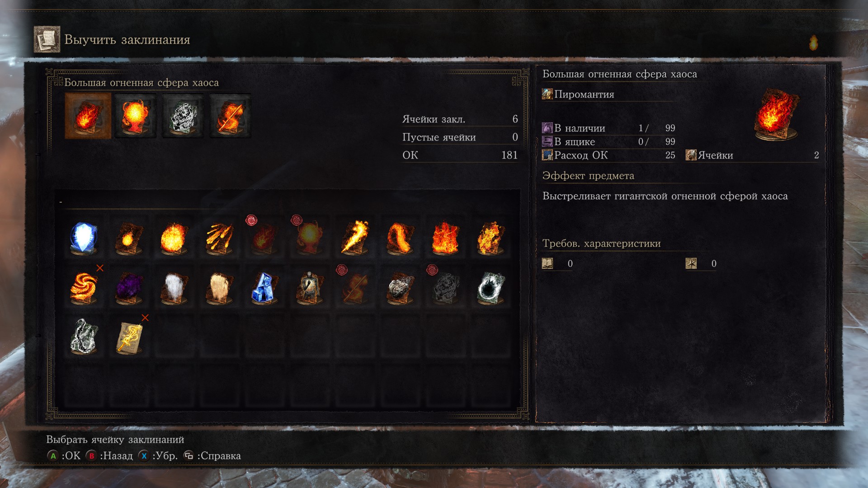Choose the orange spiral fire spell
Screen dimensions: 868x488
point(84,287)
